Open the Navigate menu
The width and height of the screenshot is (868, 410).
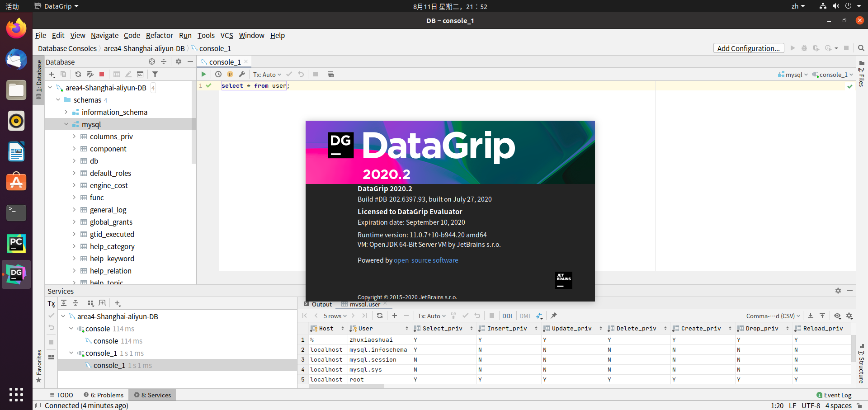pos(104,35)
